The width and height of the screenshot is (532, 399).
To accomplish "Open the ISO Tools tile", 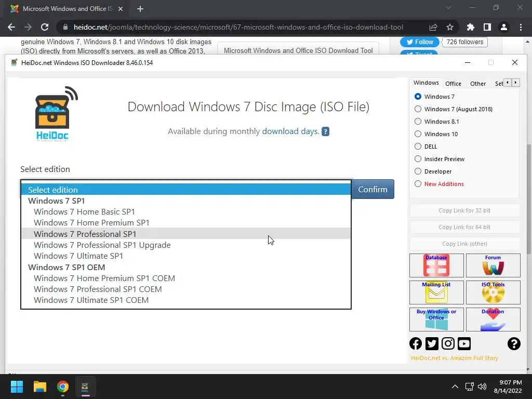I will (x=493, y=292).
